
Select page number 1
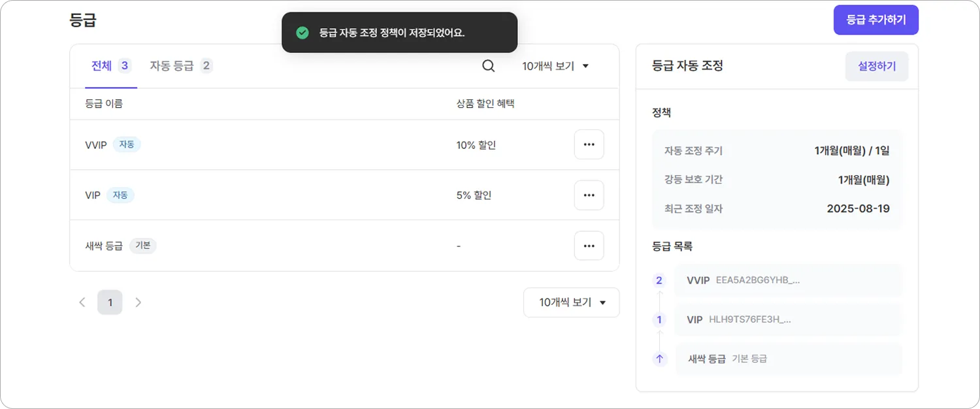click(x=110, y=303)
